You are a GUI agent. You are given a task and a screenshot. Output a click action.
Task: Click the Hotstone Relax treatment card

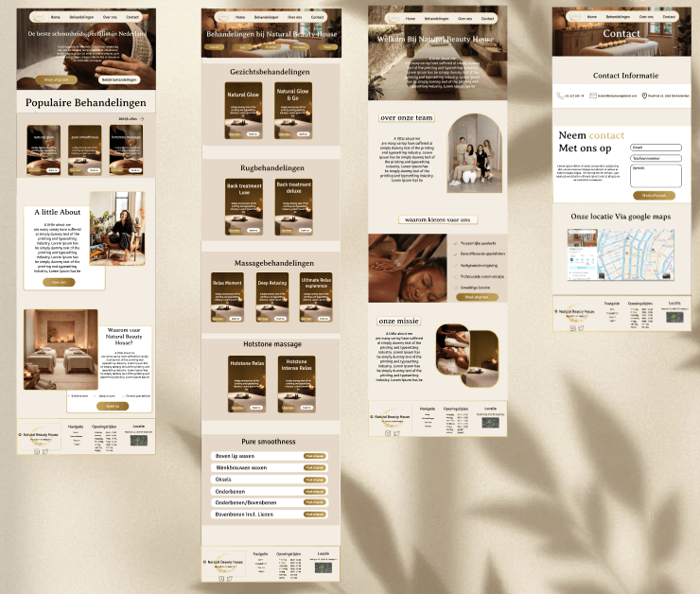point(247,384)
